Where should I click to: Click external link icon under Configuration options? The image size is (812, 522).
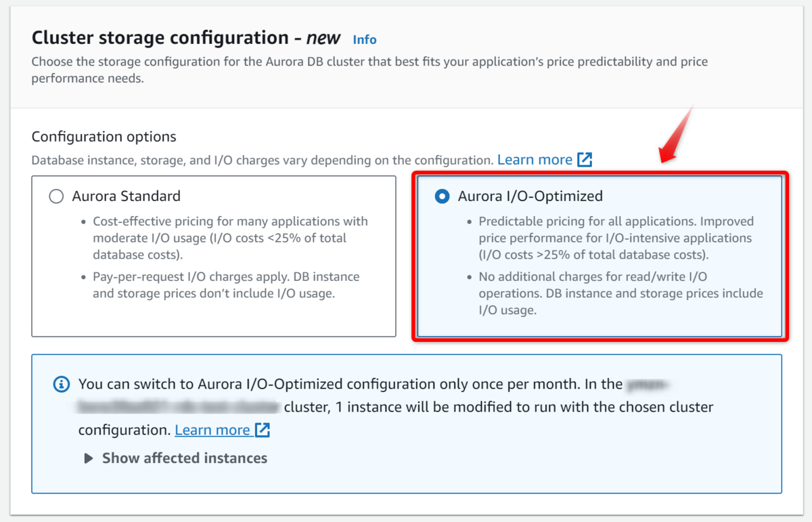point(585,160)
